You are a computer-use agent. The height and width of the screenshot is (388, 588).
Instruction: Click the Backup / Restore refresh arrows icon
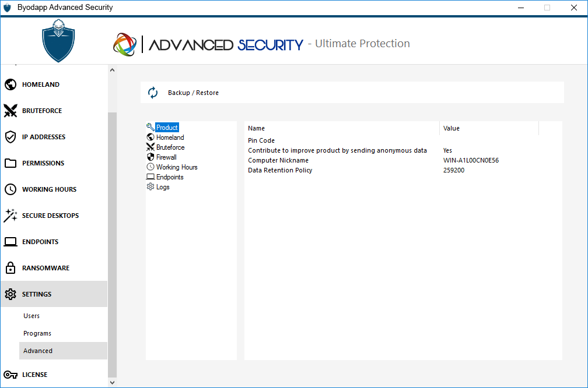coord(153,93)
